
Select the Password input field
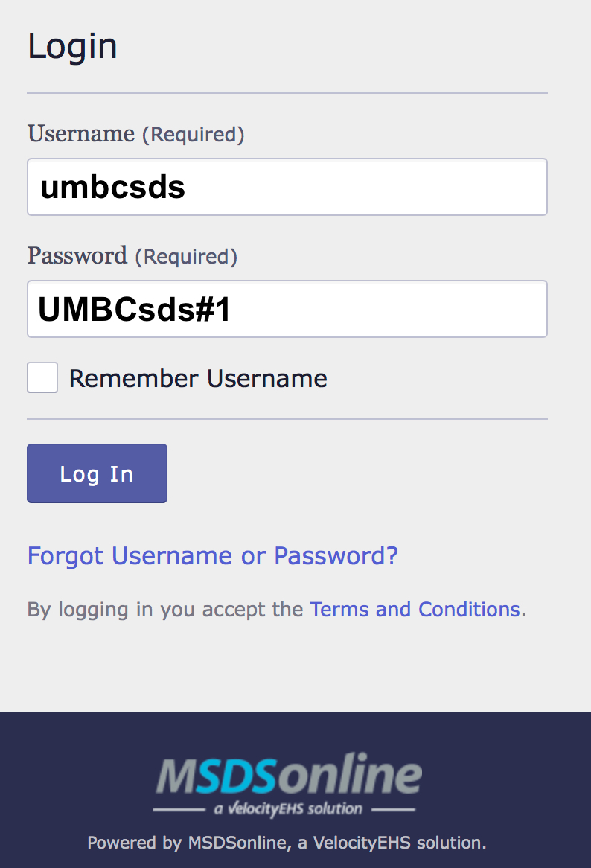287,308
